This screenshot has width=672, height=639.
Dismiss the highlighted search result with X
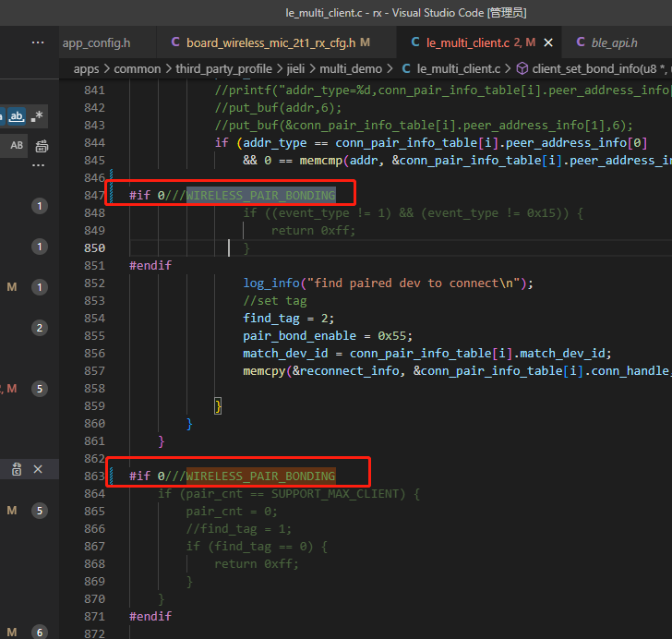[38, 469]
